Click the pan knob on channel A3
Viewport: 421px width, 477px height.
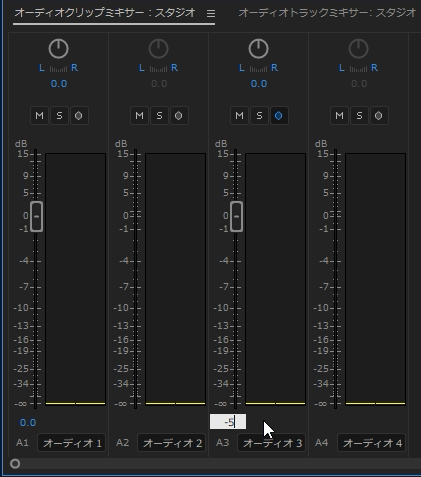click(258, 49)
